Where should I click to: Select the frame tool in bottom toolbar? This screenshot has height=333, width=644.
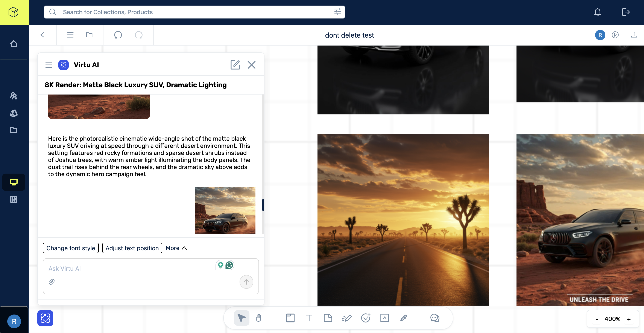290,318
